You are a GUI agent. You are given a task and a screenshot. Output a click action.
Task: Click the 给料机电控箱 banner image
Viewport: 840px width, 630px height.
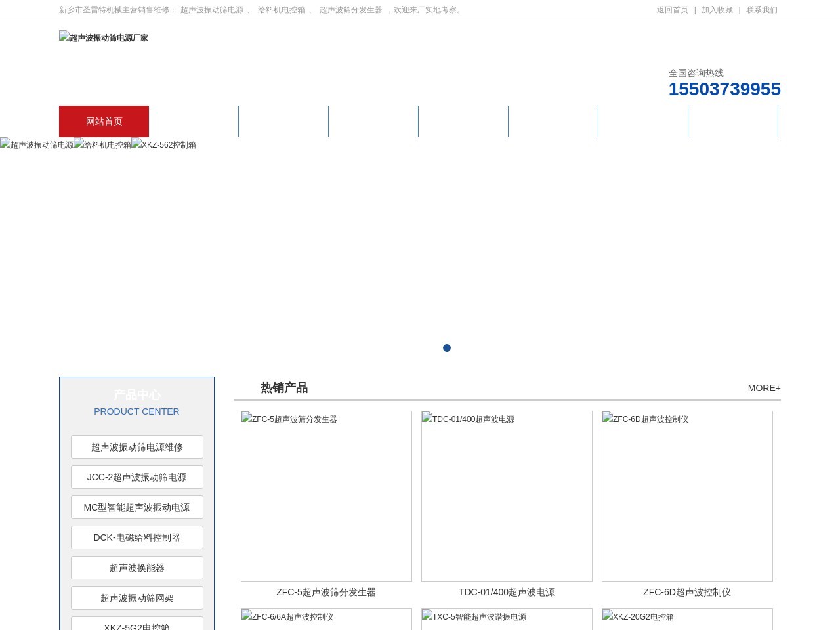point(102,145)
